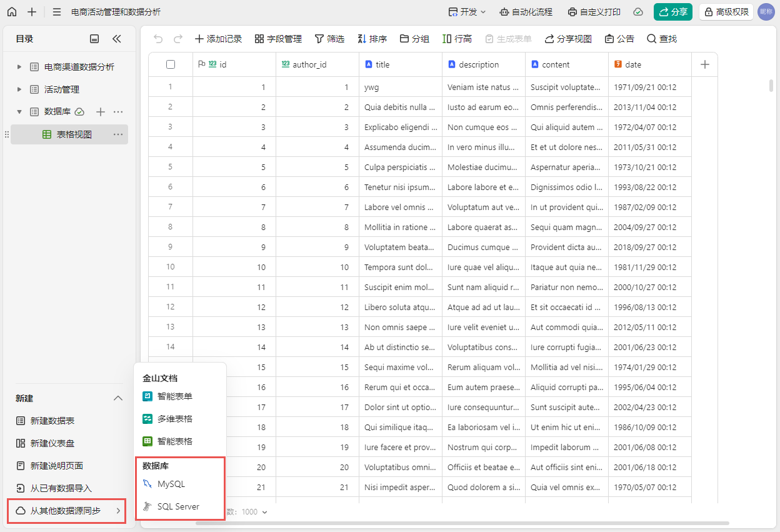
Task: Open the 开发 dropdown menu
Action: point(467,12)
